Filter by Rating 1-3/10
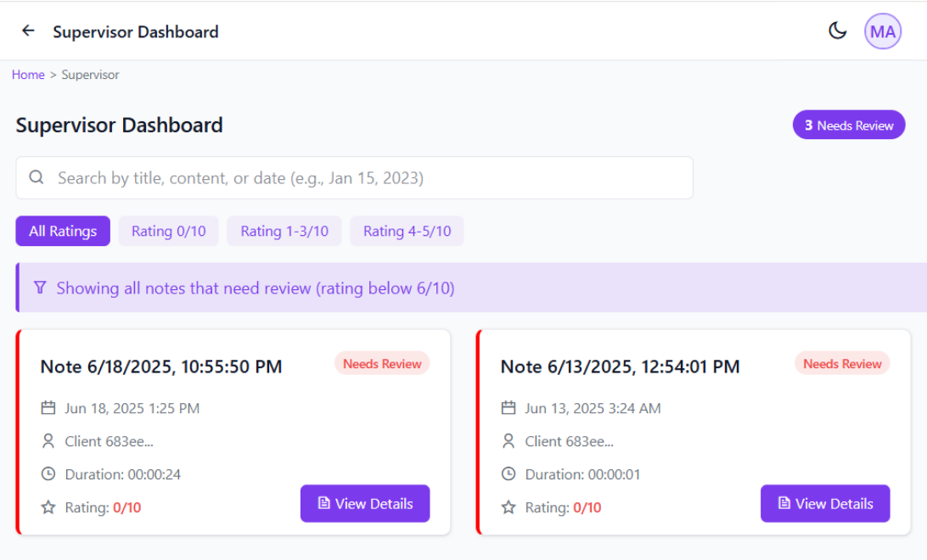Image resolution: width=927 pixels, height=560 pixels. 284,231
